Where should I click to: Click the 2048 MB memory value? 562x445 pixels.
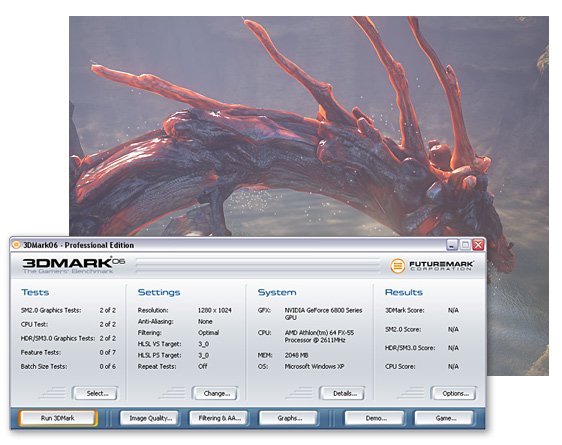296,355
